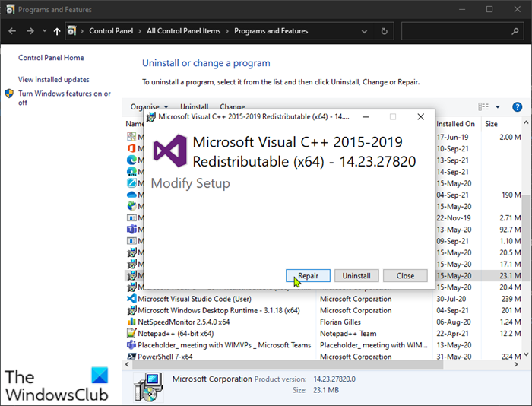Open Turn Windows features on or off

[65, 98]
